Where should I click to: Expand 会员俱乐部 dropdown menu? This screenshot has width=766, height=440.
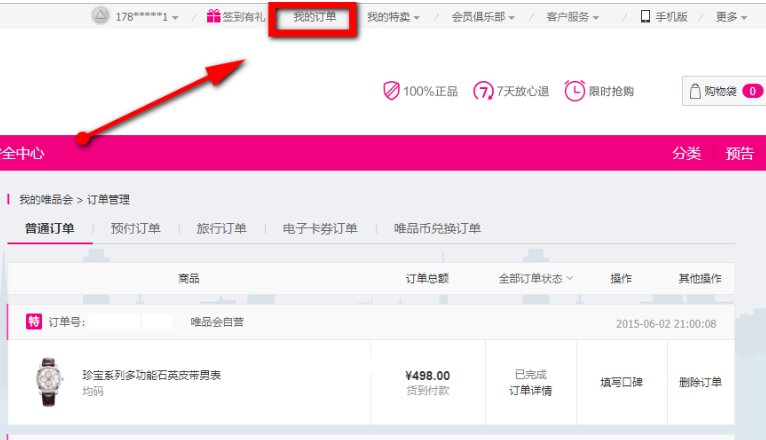(x=483, y=17)
